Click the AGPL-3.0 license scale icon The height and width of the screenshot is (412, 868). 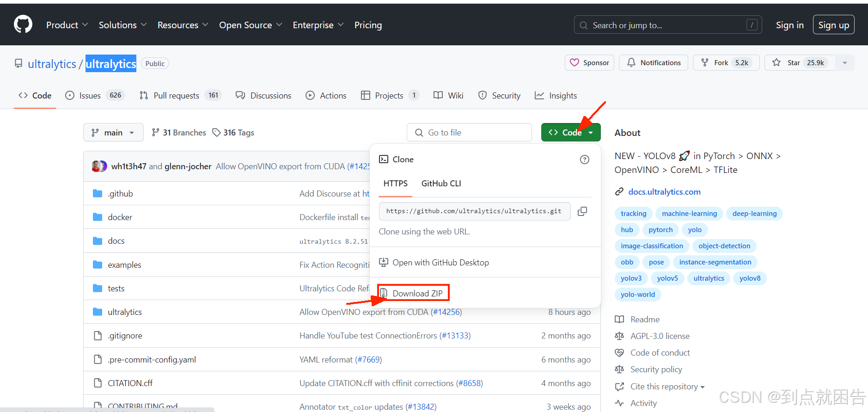pos(619,336)
